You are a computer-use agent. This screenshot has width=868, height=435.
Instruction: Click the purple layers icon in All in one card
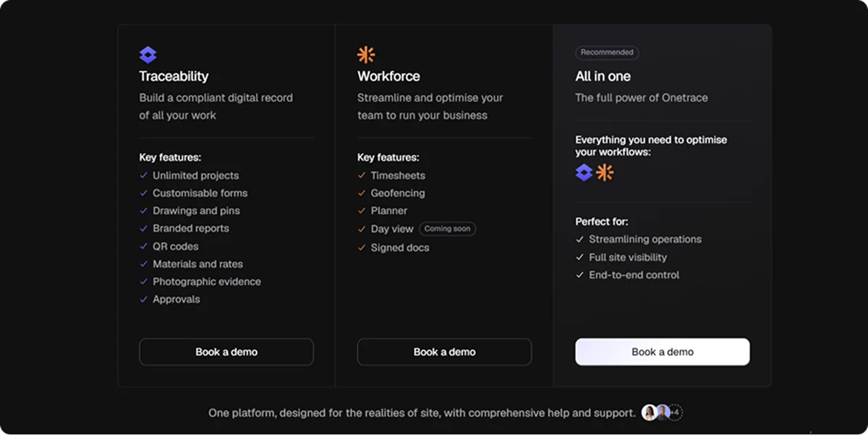pyautogui.click(x=584, y=172)
